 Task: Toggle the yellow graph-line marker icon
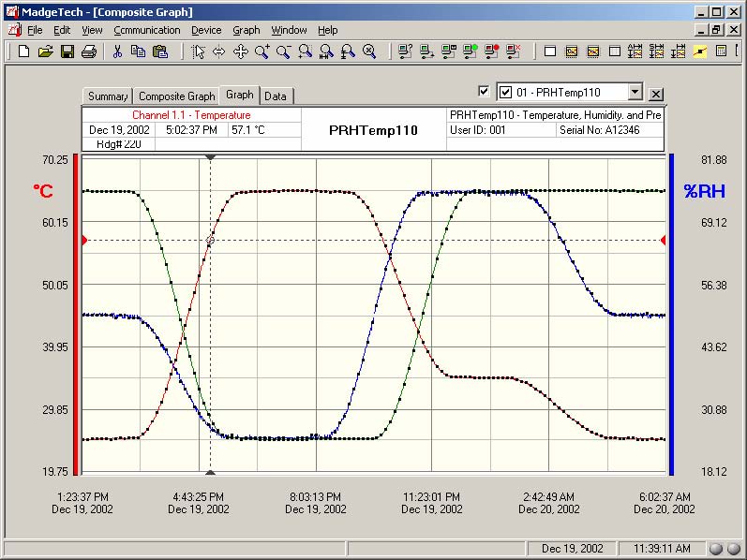700,51
